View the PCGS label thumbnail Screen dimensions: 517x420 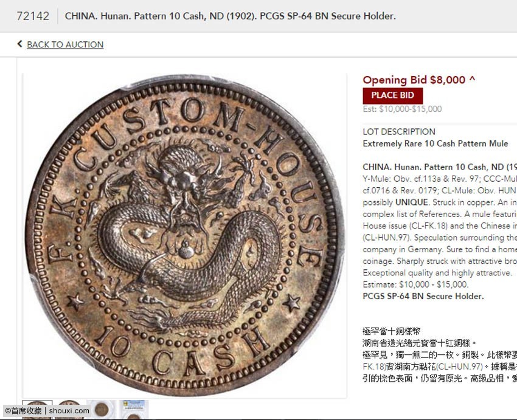coord(134,410)
